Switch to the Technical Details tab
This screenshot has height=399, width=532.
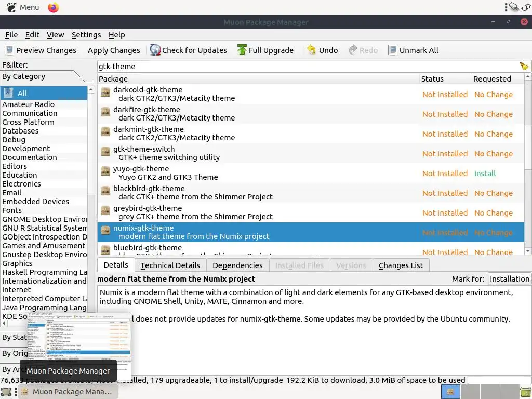coord(170,265)
